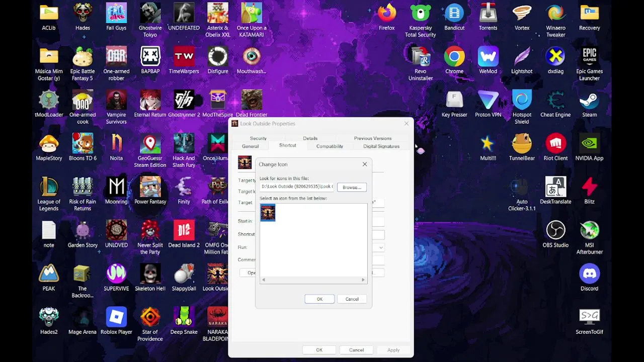
Task: Open the note text file icon
Action: [x=49, y=234]
